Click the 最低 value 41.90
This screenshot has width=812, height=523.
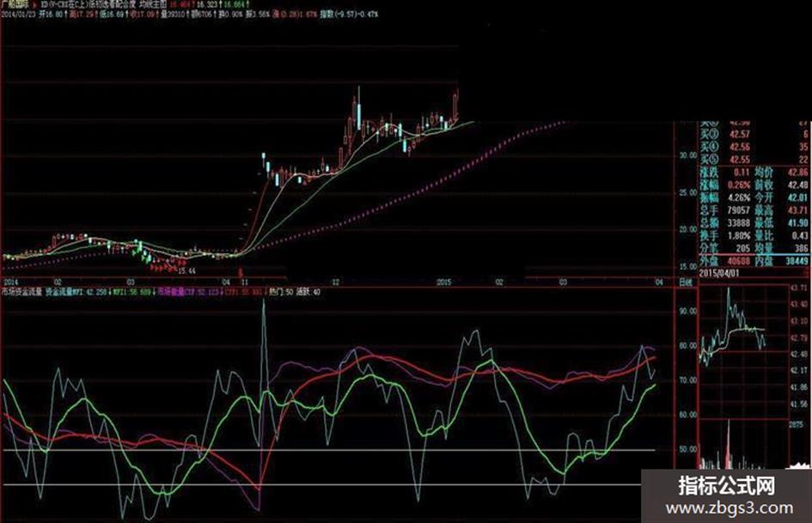pos(798,222)
